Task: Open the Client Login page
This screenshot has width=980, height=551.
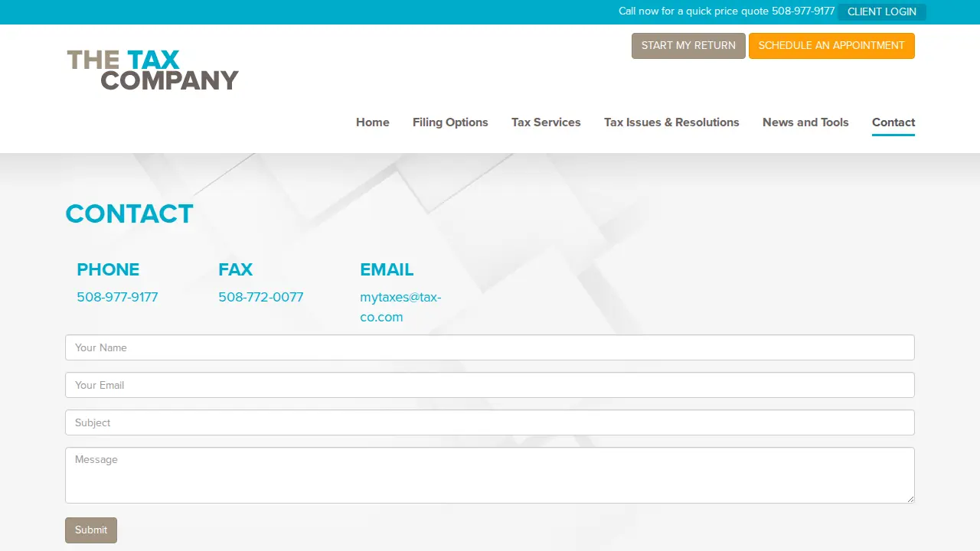Action: (x=881, y=11)
